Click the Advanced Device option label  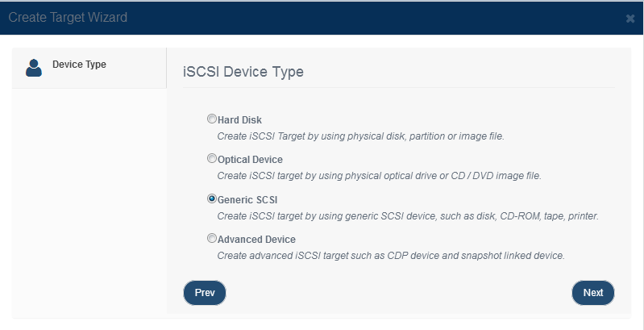click(256, 239)
